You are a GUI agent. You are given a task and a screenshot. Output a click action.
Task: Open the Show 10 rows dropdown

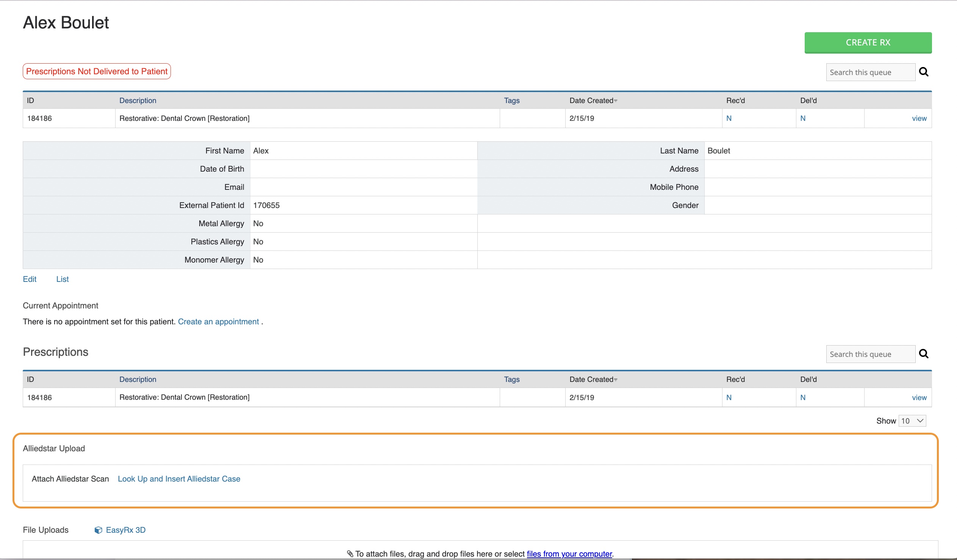(x=912, y=421)
